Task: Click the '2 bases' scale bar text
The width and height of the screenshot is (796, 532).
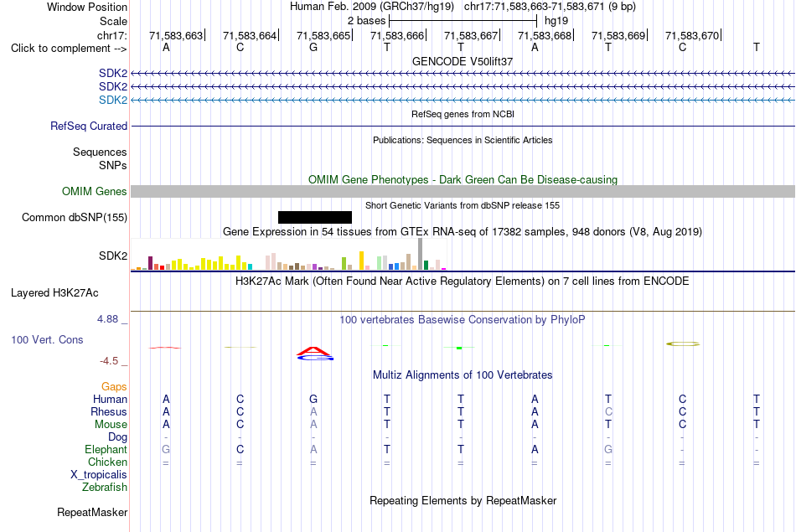Action: [x=366, y=21]
